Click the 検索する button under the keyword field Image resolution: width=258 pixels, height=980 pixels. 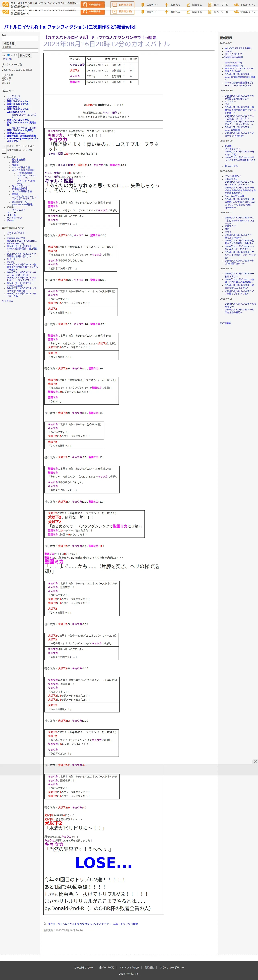pyautogui.click(x=9, y=44)
